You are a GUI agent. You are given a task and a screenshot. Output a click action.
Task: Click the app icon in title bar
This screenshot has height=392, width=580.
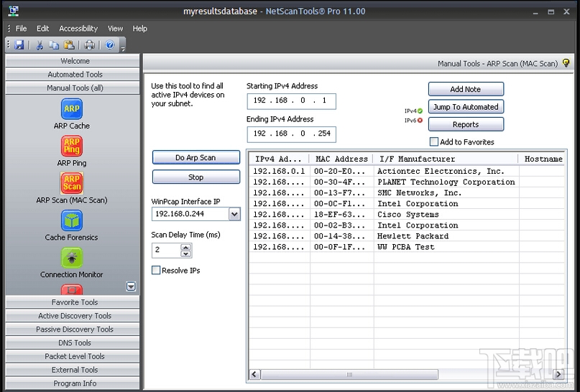14,11
